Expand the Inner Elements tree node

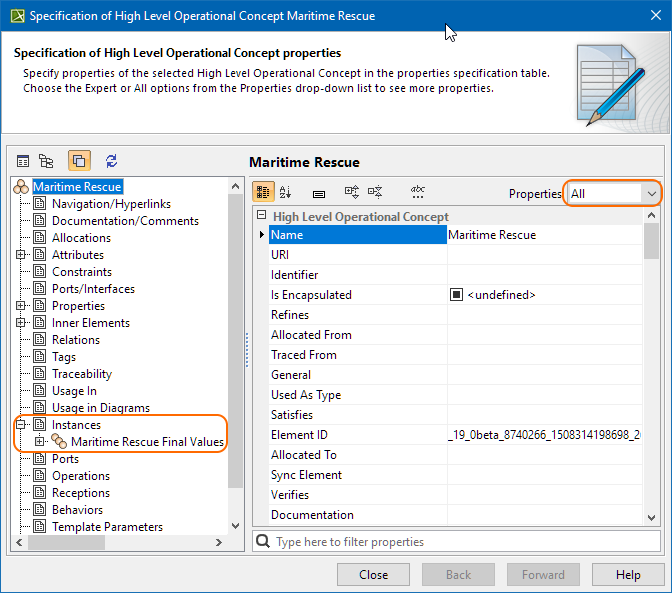20,323
